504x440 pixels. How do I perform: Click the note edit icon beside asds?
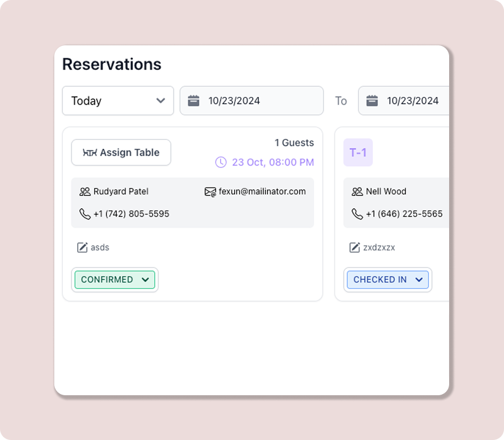point(82,247)
